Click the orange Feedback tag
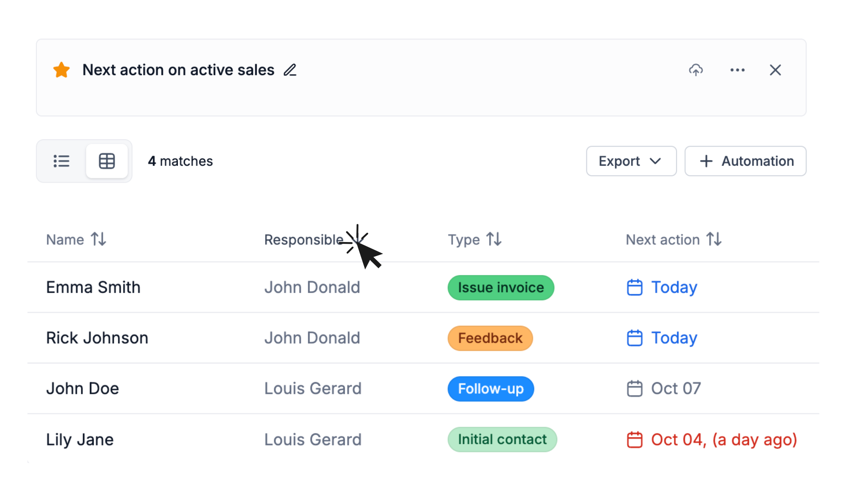Image resolution: width=868 pixels, height=488 pixels. pos(490,338)
